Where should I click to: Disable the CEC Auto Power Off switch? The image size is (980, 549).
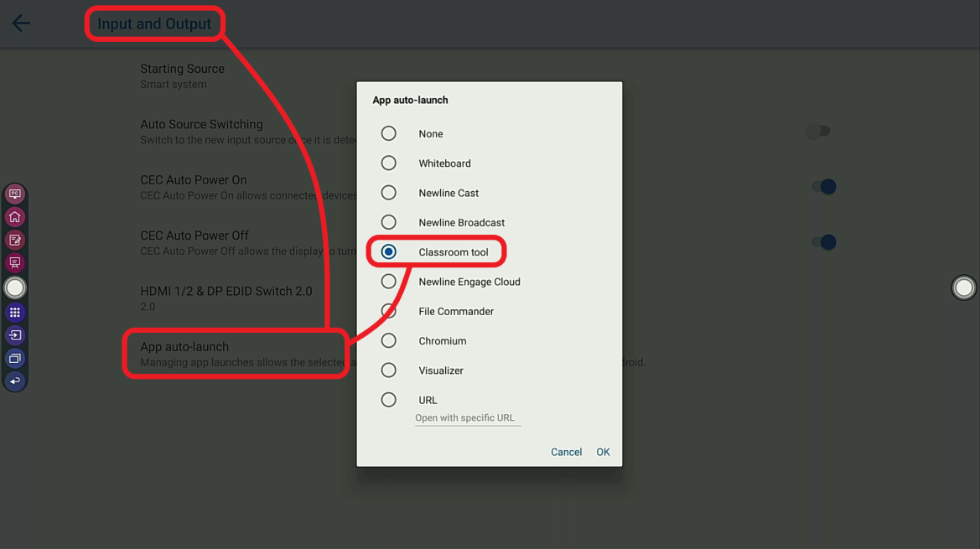(823, 242)
